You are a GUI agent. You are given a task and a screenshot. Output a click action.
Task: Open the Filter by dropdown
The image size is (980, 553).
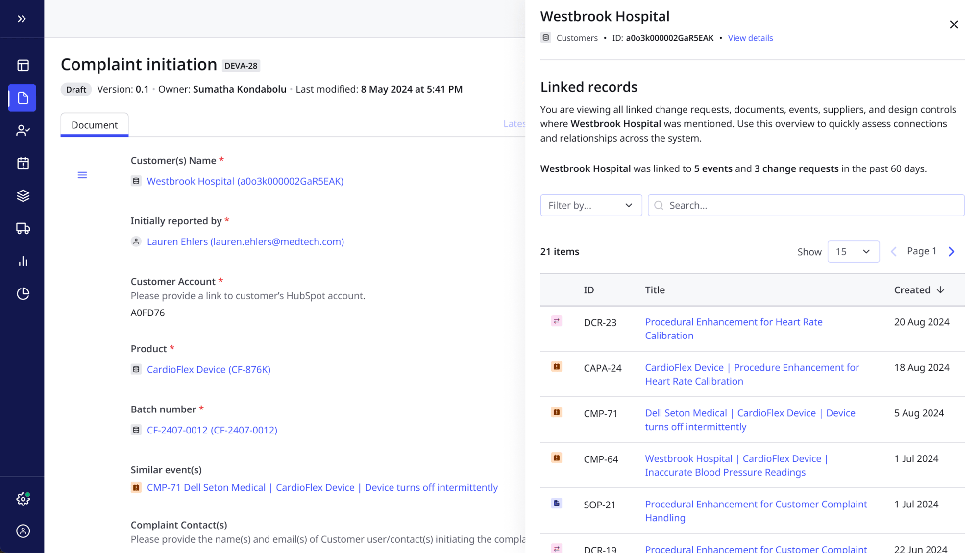pos(590,205)
